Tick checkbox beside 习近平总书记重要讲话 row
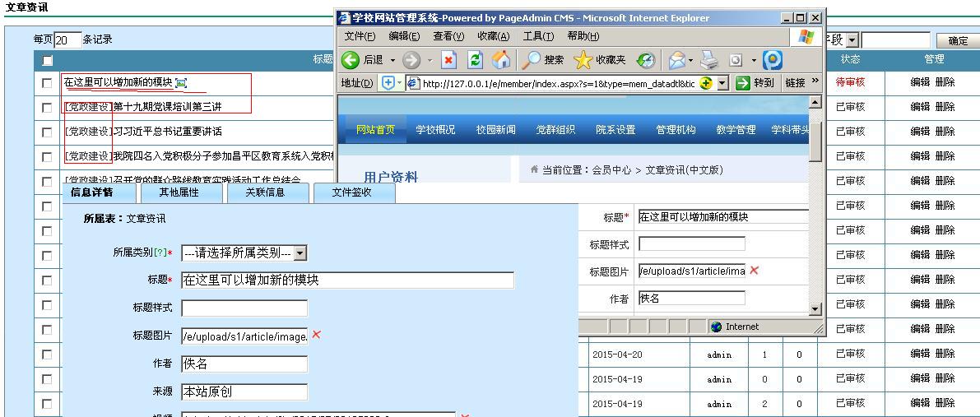This screenshot has height=417, width=980. [x=47, y=132]
